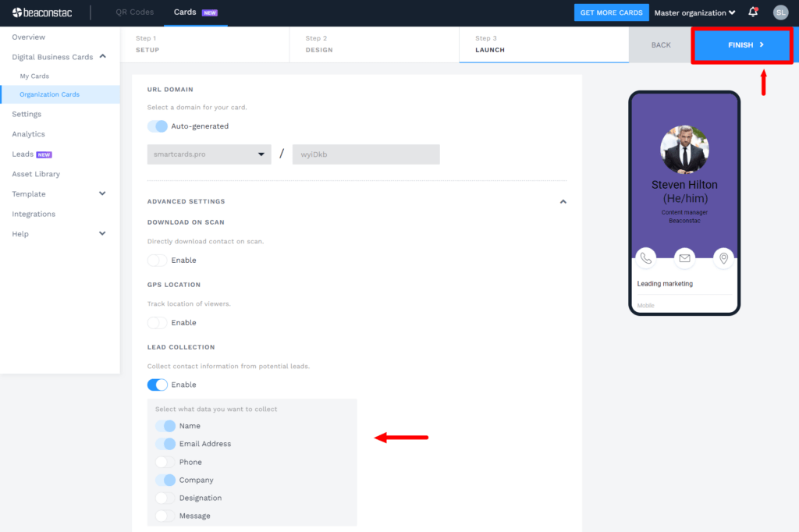Click the FINISH button
The image size is (799, 532).
pyautogui.click(x=741, y=45)
